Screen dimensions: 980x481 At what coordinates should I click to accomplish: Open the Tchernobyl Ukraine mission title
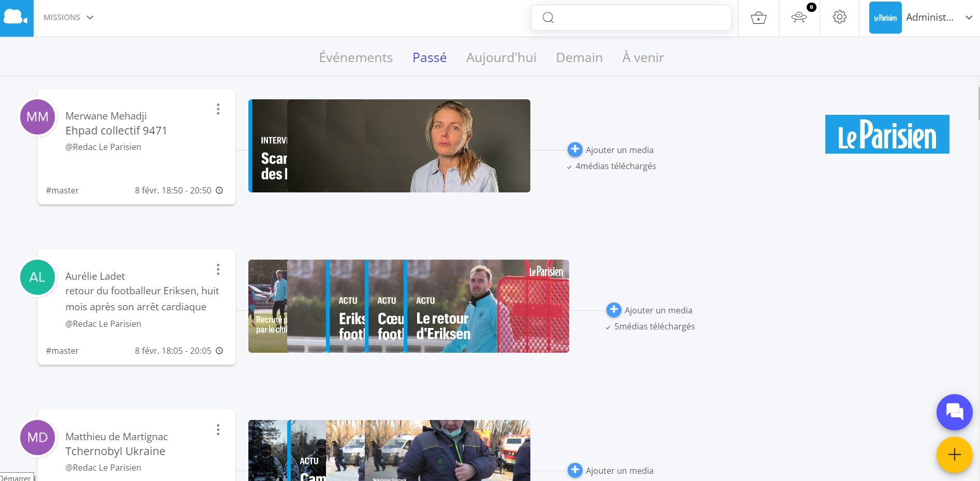(x=115, y=452)
